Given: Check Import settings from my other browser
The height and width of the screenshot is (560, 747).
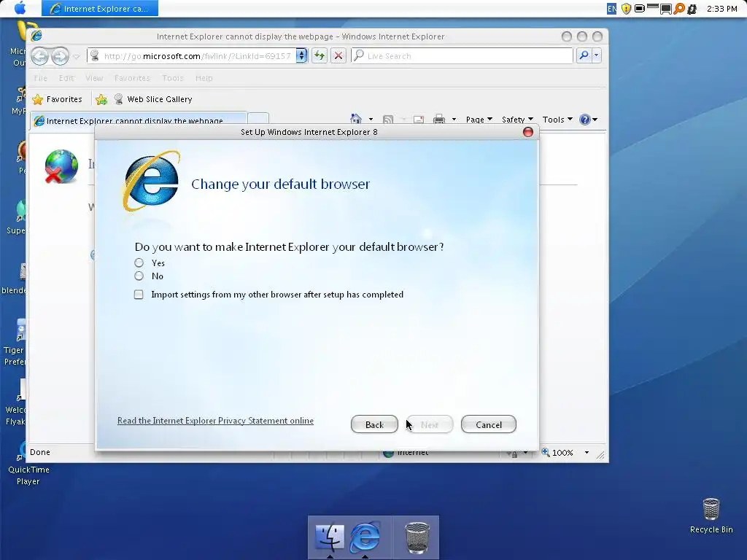Looking at the screenshot, I should pyautogui.click(x=139, y=295).
